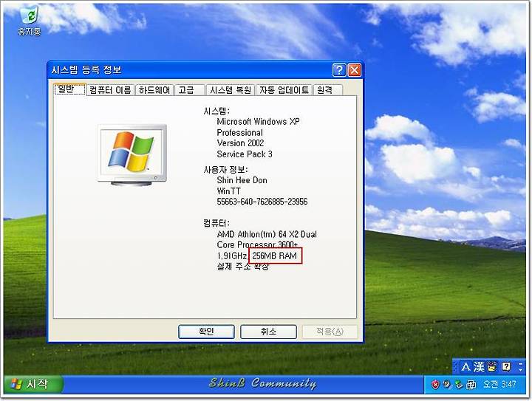Click the Service Pack 3 text
The width and height of the screenshot is (532, 401).
[x=245, y=154]
